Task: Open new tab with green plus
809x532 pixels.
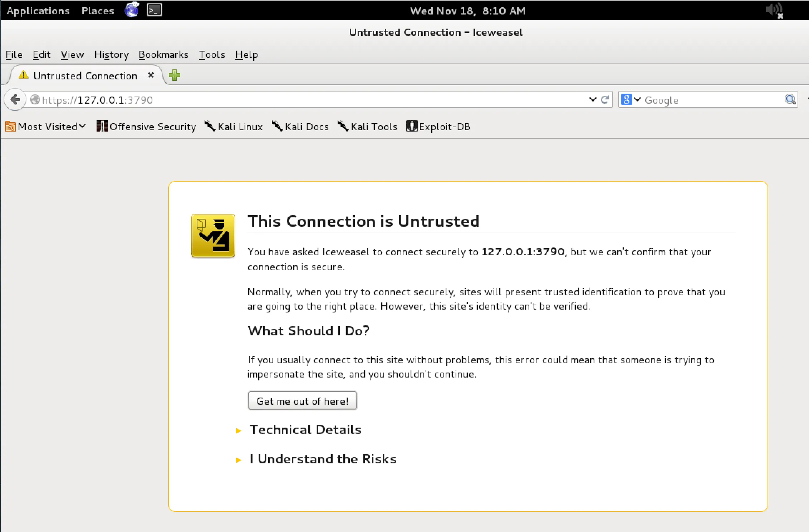Action: (175, 75)
